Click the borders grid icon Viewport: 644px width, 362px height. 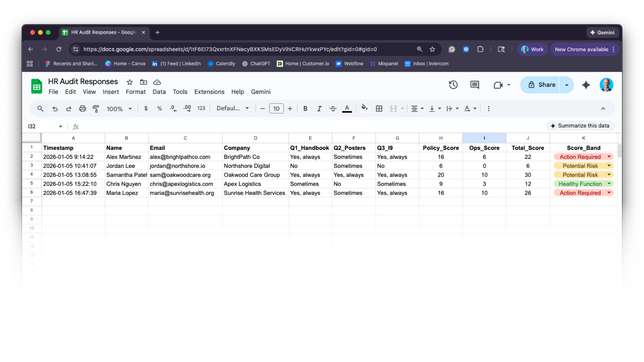pos(379,109)
